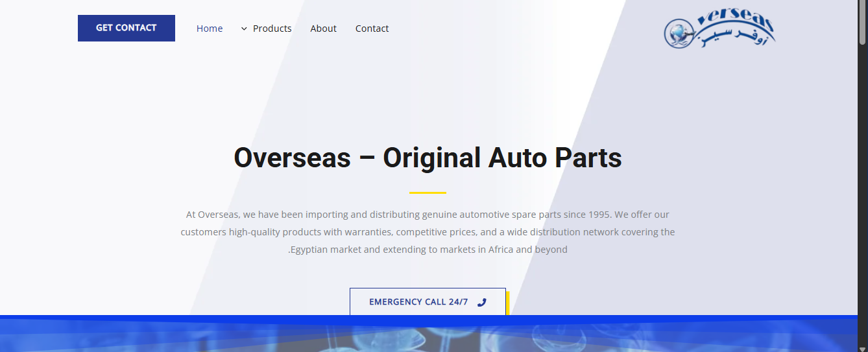Click the company description paragraph

(x=428, y=231)
